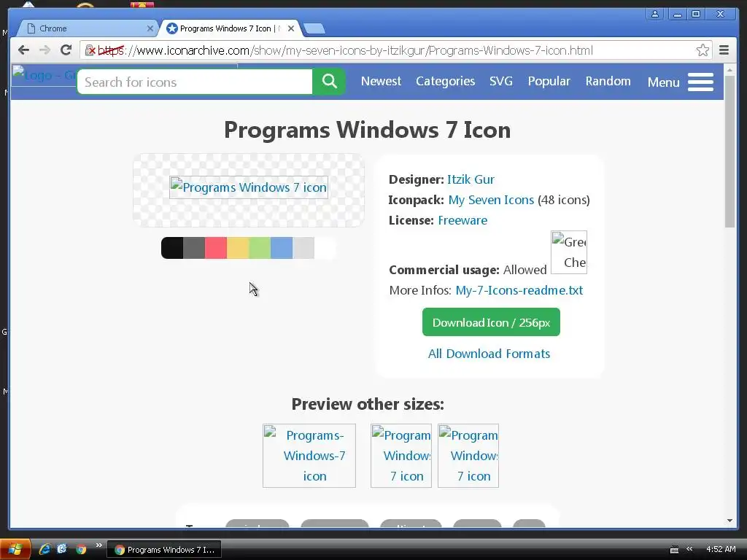Click the Preview other sizes heading
Screen dimensions: 747x560
(368, 404)
